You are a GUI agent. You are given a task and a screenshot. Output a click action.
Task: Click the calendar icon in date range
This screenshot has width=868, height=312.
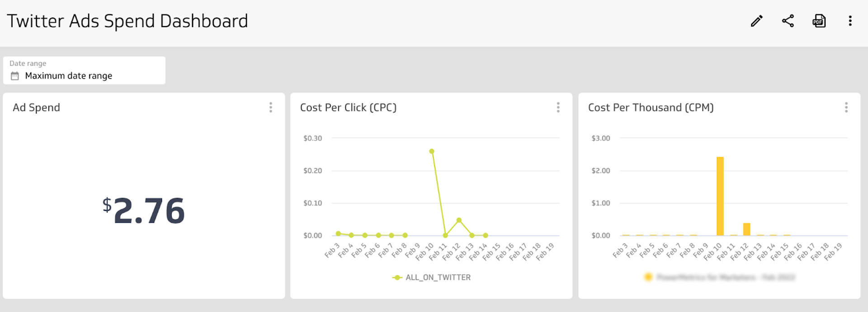click(15, 76)
